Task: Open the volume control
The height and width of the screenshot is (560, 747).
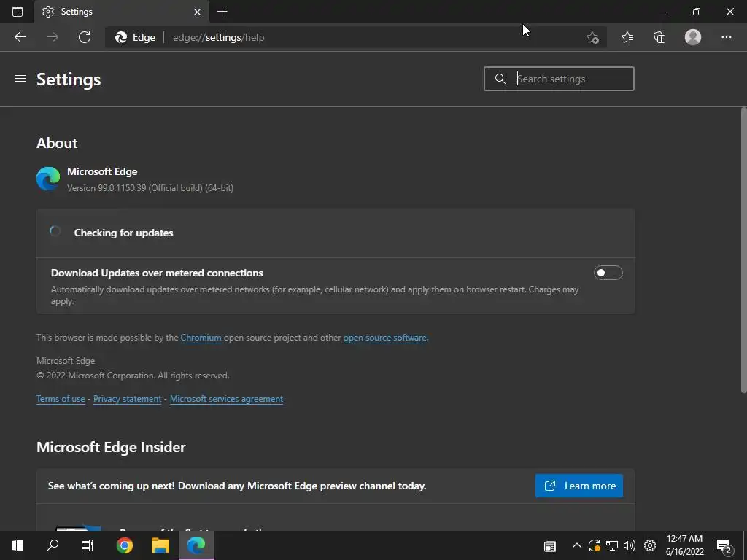Action: pyautogui.click(x=630, y=545)
